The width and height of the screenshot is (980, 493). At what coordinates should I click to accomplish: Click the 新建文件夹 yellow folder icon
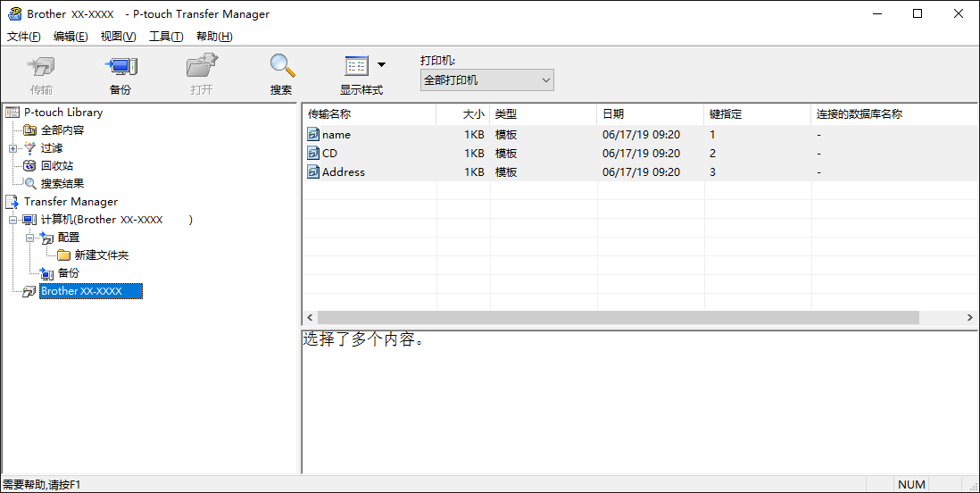[x=63, y=255]
